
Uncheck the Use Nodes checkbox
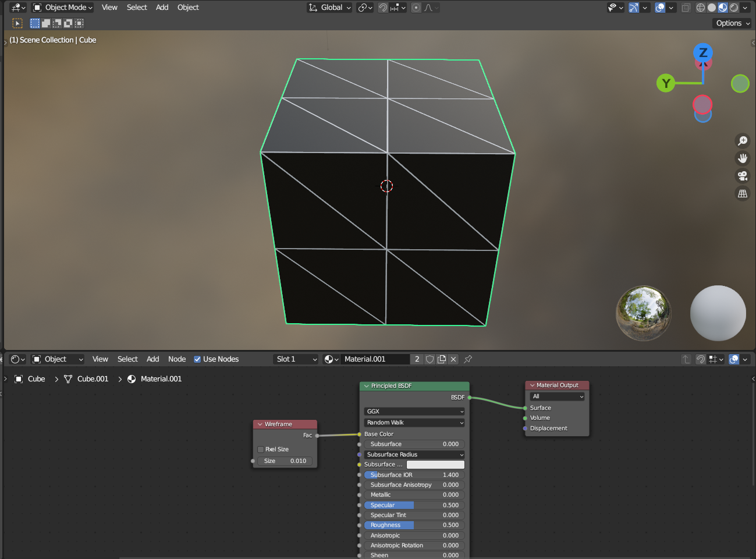tap(197, 359)
